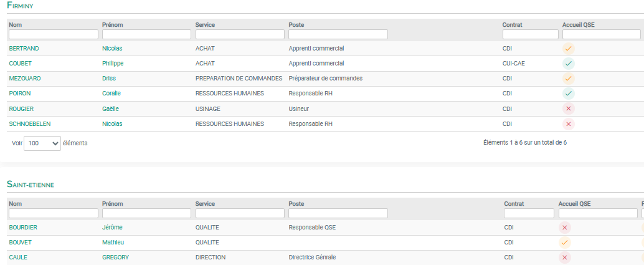The width and height of the screenshot is (644, 265).
Task: Focus Saint-etienne Prénom filter input field
Action: point(146,213)
